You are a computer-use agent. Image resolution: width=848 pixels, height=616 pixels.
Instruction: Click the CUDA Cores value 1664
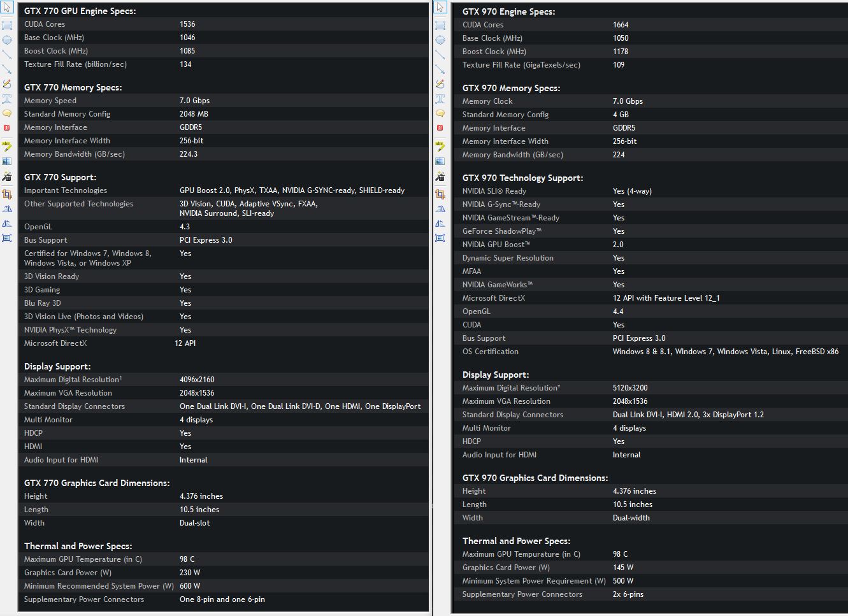pos(621,25)
